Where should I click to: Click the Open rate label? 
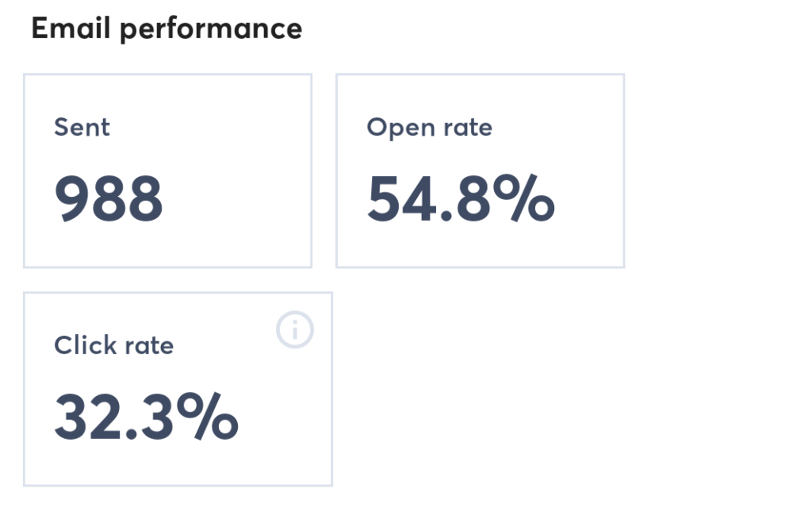429,127
